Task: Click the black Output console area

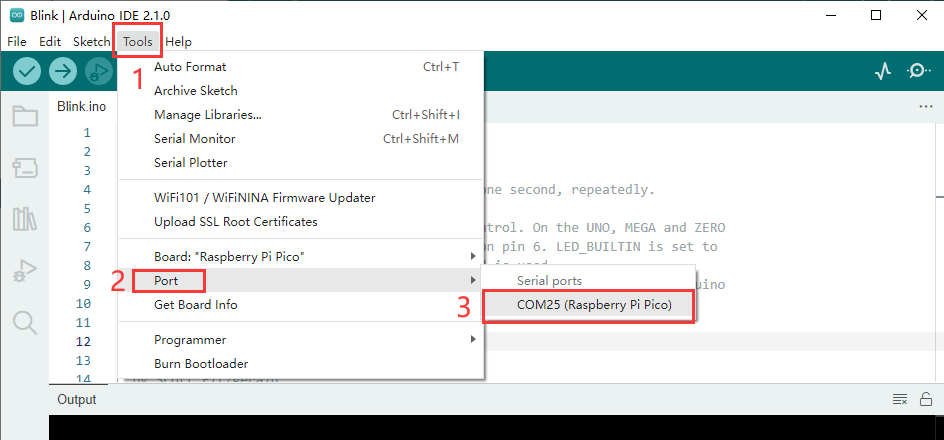Action: [x=496, y=427]
